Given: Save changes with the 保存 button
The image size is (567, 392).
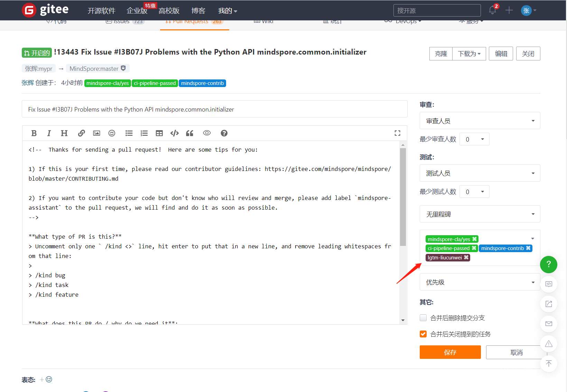Looking at the screenshot, I should pyautogui.click(x=450, y=352).
